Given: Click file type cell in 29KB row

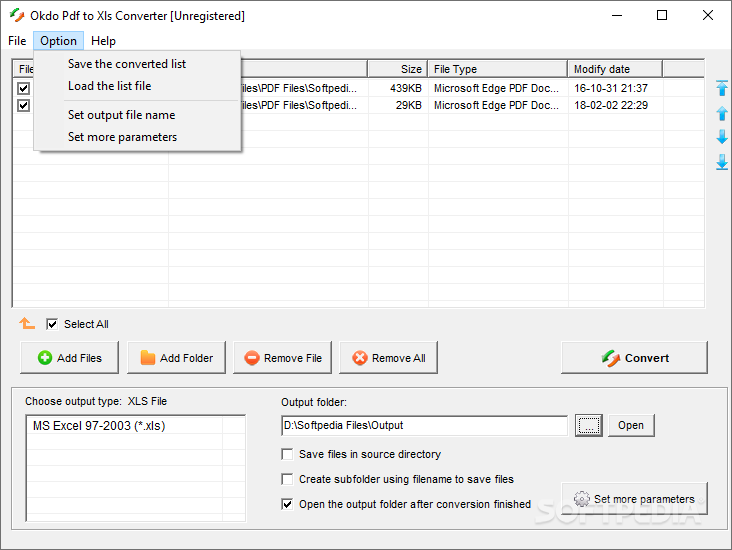Looking at the screenshot, I should click(498, 106).
